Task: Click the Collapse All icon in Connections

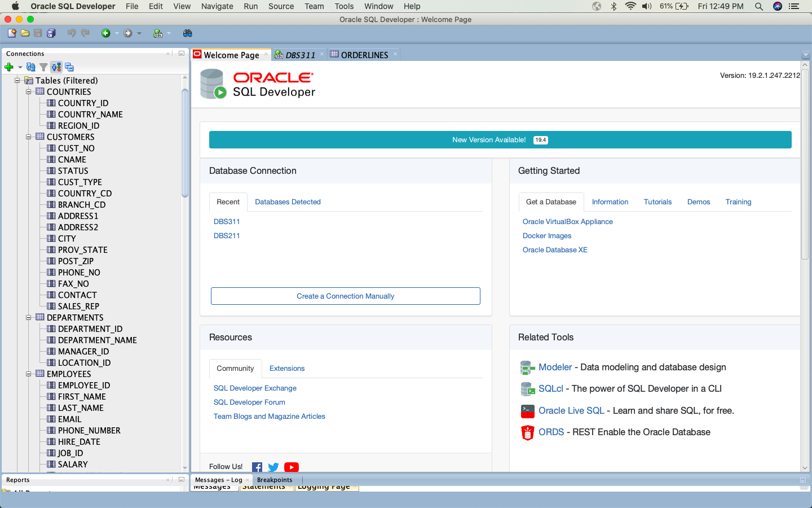Action: 69,67
